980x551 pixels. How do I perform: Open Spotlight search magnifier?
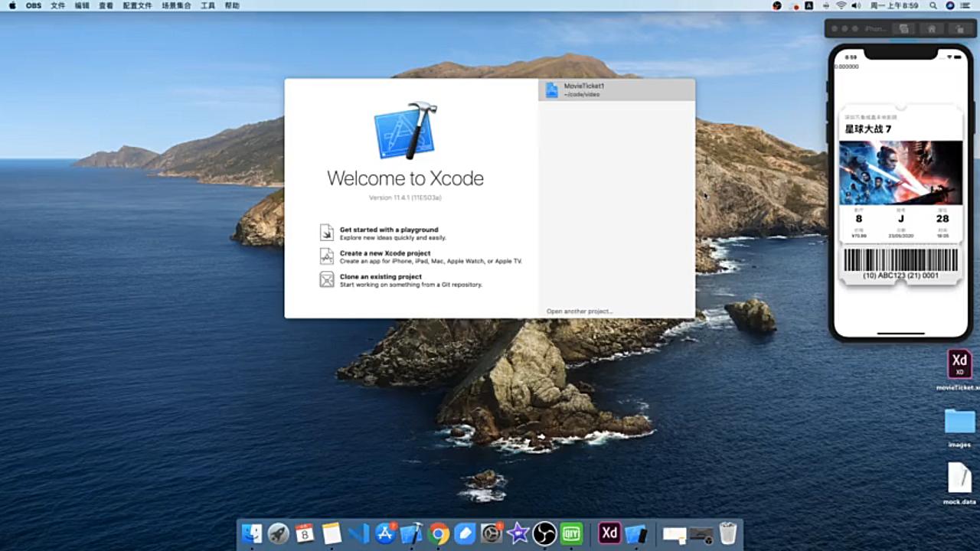pyautogui.click(x=933, y=5)
